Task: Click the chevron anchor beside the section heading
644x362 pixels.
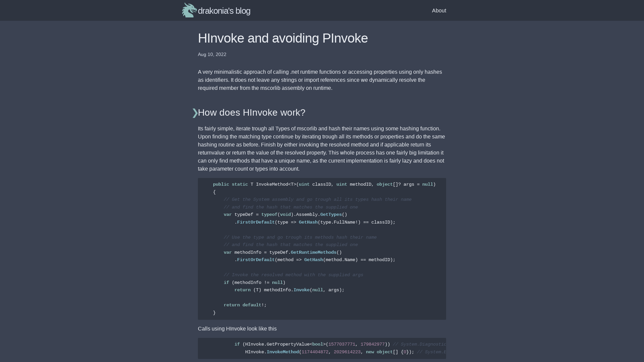Action: point(195,113)
